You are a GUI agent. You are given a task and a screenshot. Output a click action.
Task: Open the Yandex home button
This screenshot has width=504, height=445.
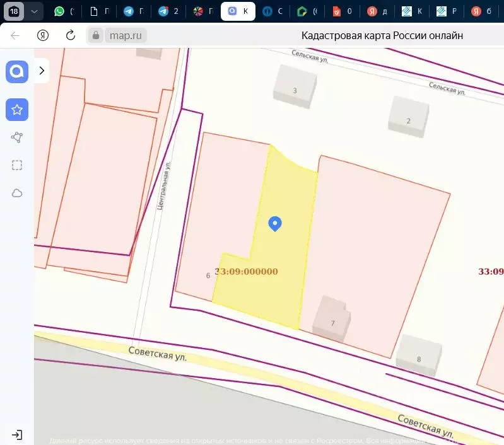pos(43,35)
